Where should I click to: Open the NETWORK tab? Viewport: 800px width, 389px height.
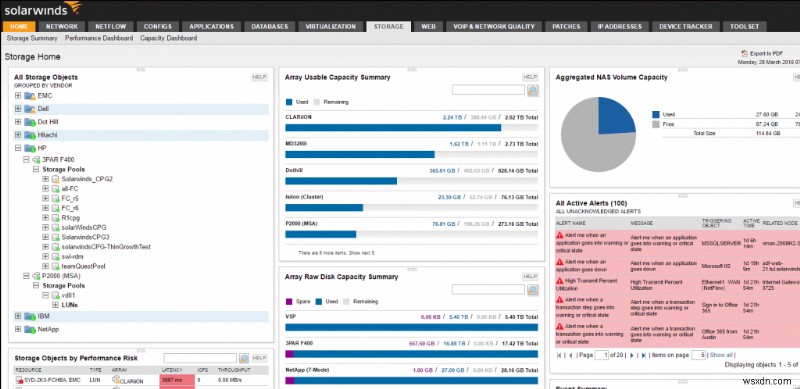click(62, 27)
